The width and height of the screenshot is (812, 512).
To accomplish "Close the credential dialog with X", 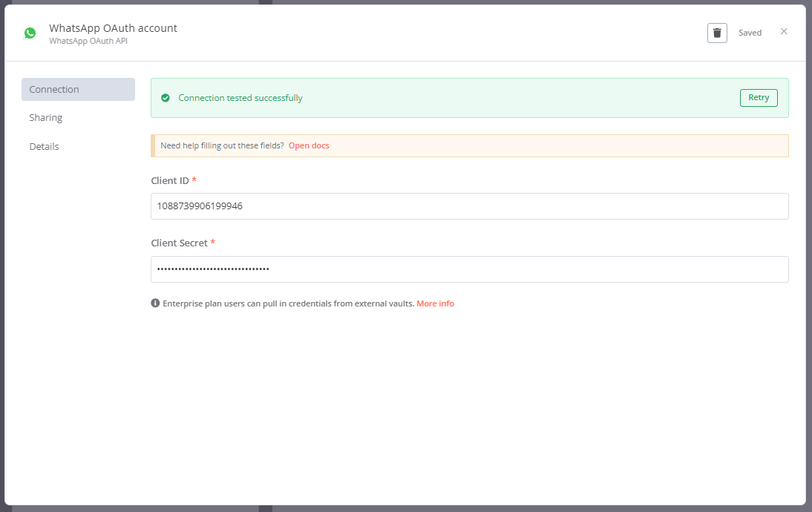I will click(x=784, y=32).
